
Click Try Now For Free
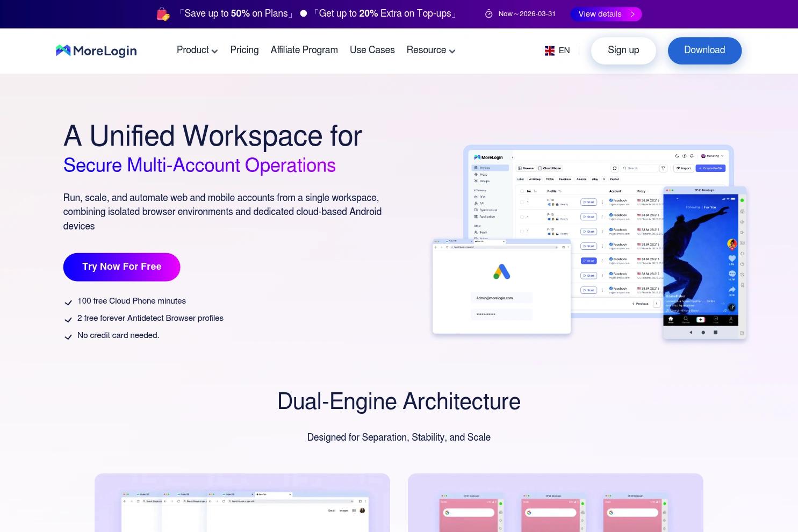click(x=122, y=267)
